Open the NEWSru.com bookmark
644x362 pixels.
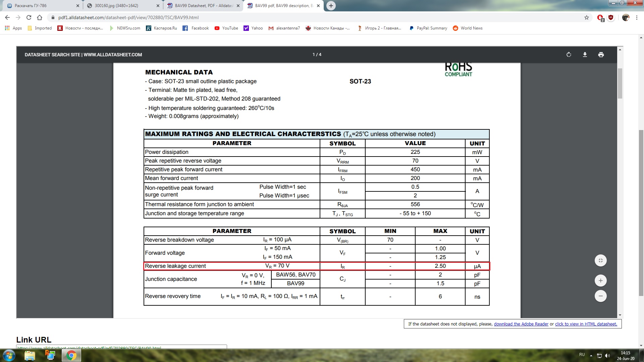click(125, 28)
